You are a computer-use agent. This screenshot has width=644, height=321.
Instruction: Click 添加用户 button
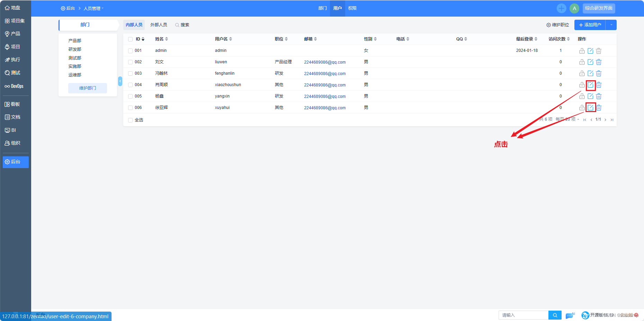(x=590, y=25)
